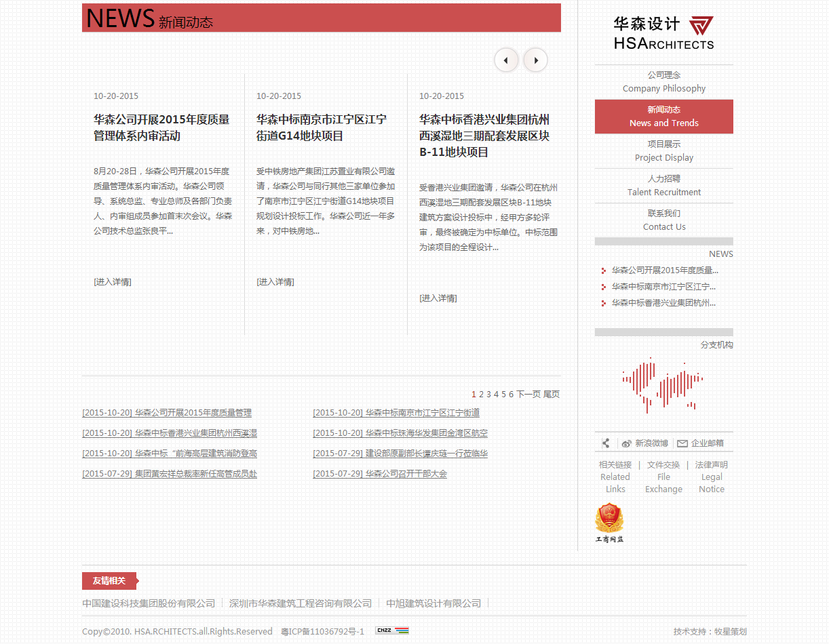Open 中旭建筑设计有限公司 friend link

[433, 603]
